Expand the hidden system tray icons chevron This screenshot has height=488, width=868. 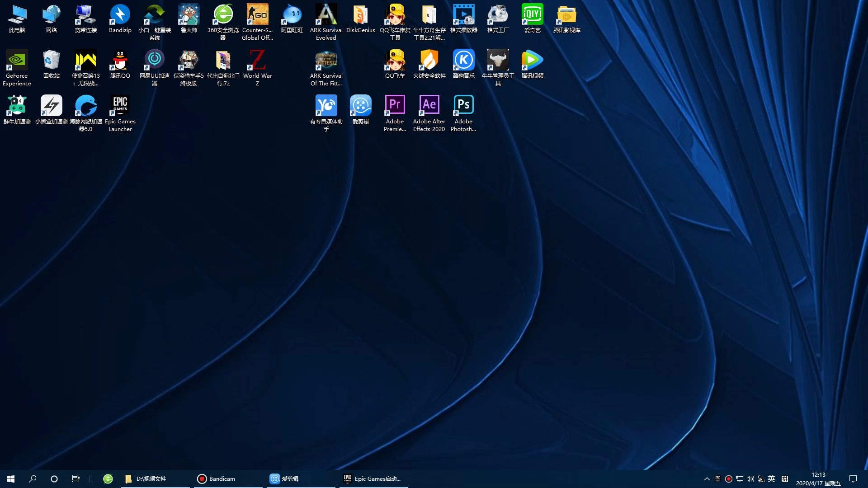click(707, 479)
